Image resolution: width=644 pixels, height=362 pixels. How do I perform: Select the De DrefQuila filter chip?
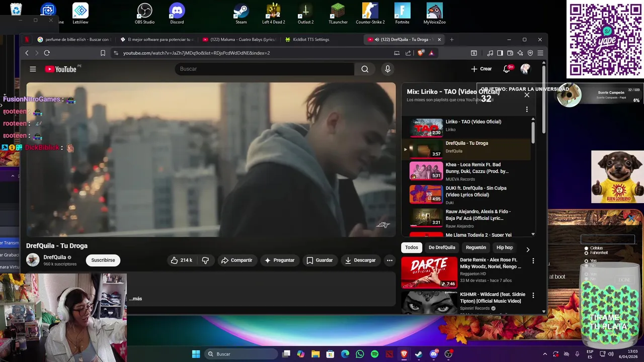point(442,247)
